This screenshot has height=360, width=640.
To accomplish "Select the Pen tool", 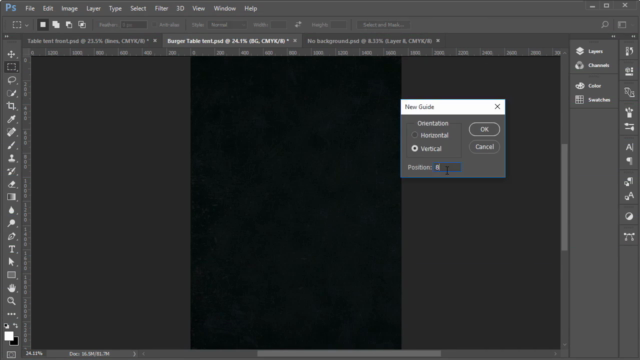I will (11, 236).
